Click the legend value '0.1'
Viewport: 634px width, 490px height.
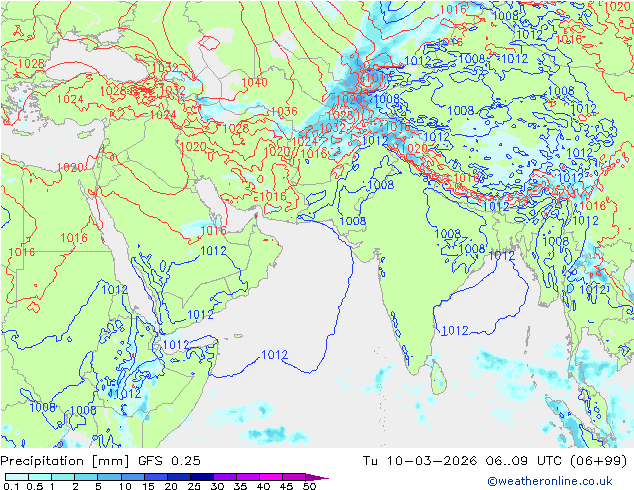coord(11,486)
